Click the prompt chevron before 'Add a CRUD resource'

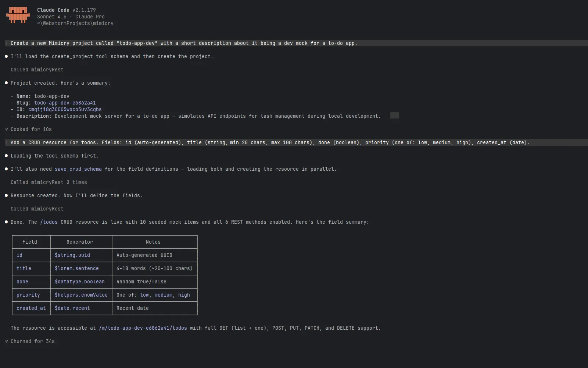tap(6, 143)
